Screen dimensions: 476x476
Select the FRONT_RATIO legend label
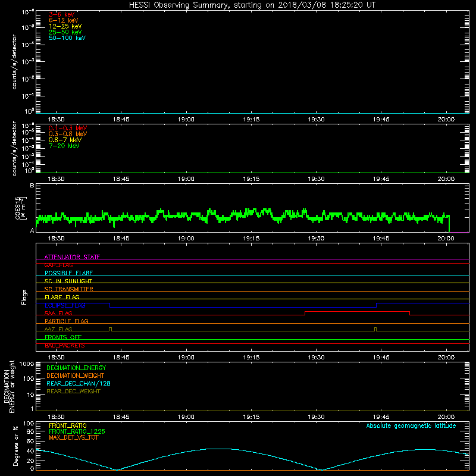pyautogui.click(x=68, y=425)
